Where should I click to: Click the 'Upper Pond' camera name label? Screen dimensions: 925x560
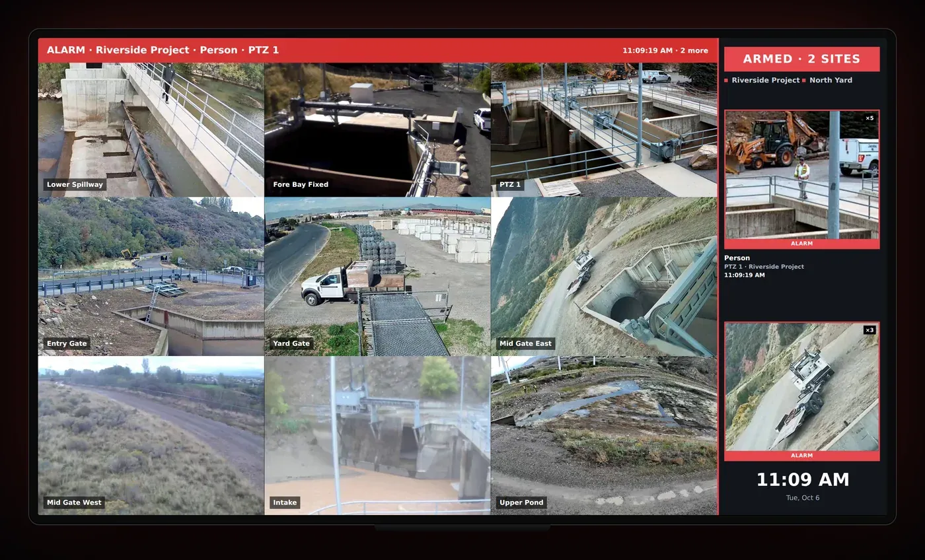pyautogui.click(x=521, y=503)
